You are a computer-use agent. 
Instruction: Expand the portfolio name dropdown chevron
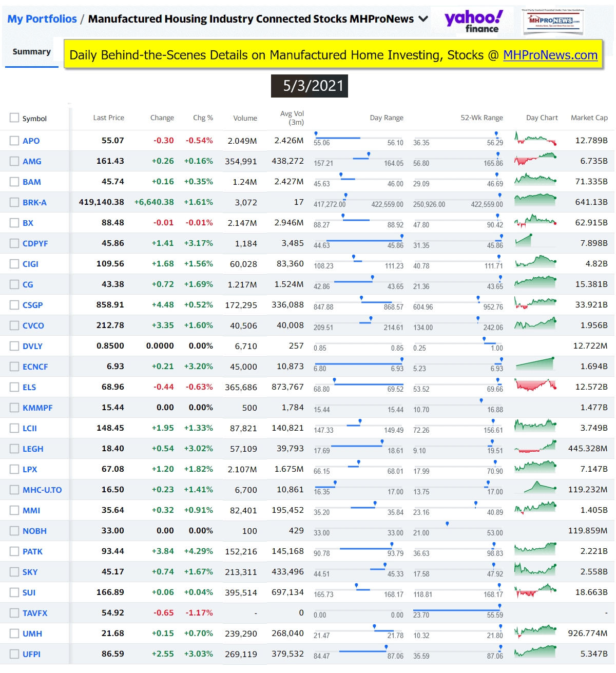[x=423, y=19]
